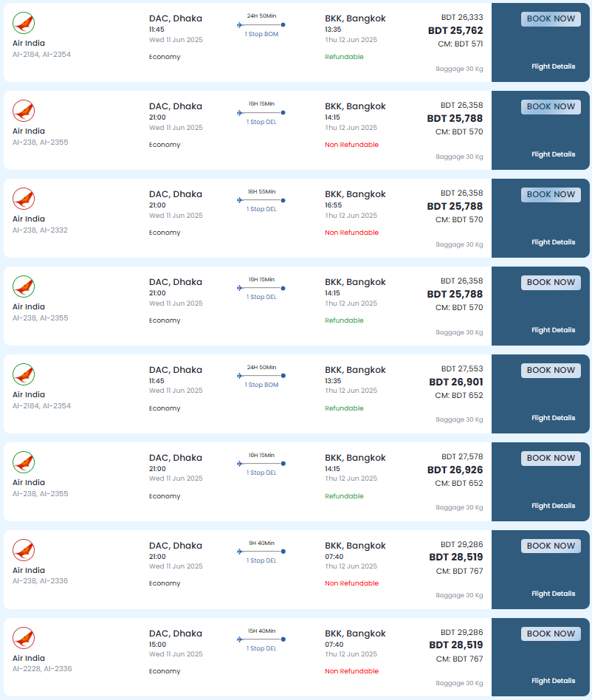Click Air India logo for AI-238, AI-2332 flight
Viewport: 592px width, 700px height.
24,199
